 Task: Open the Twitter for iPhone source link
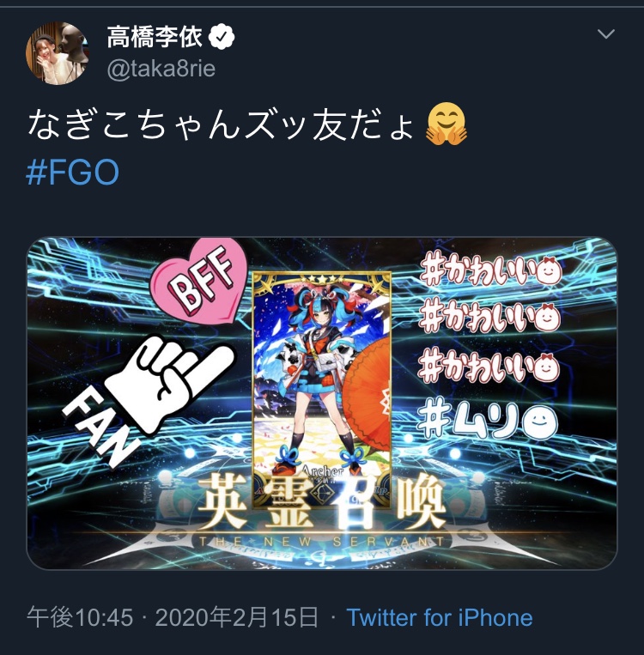(x=440, y=617)
